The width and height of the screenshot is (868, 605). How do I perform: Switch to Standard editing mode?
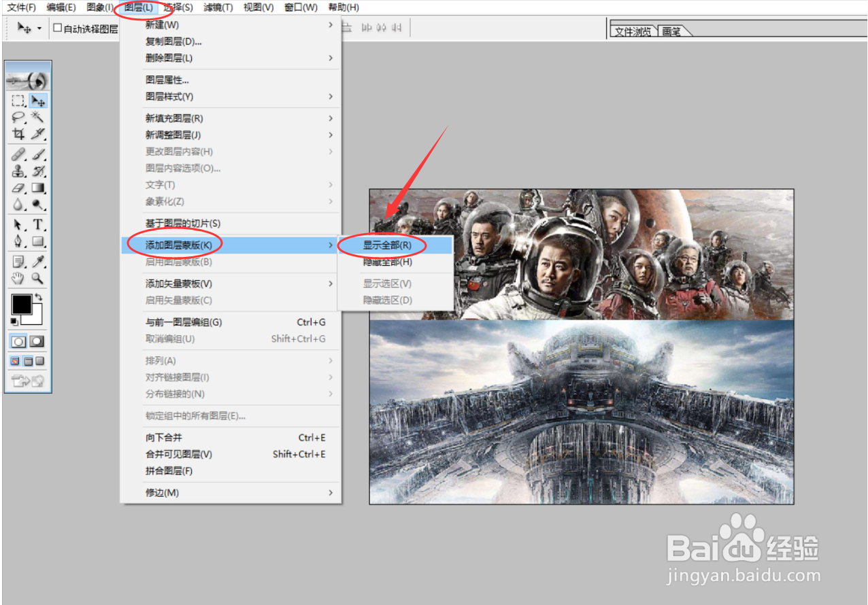click(x=18, y=342)
